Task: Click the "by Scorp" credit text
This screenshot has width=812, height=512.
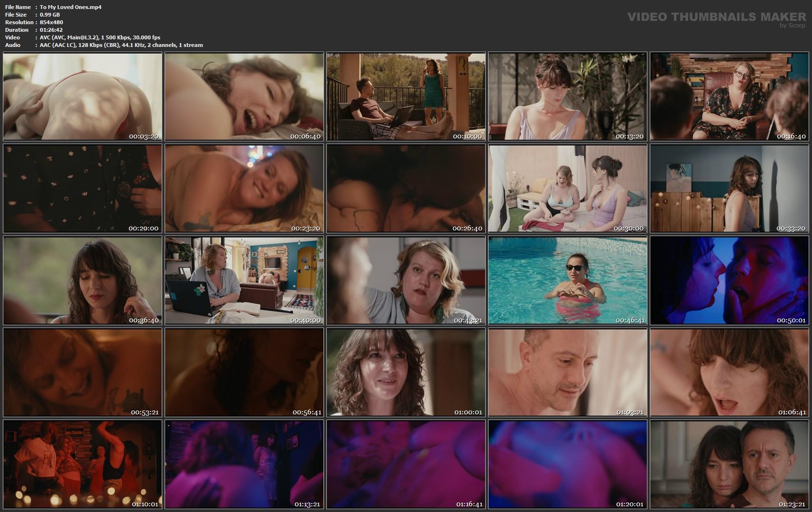Action: [x=792, y=26]
